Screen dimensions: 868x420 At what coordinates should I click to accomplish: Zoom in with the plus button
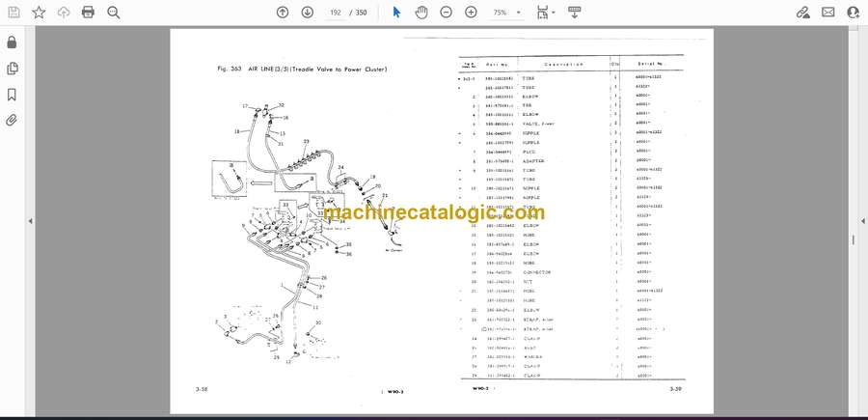(x=471, y=13)
